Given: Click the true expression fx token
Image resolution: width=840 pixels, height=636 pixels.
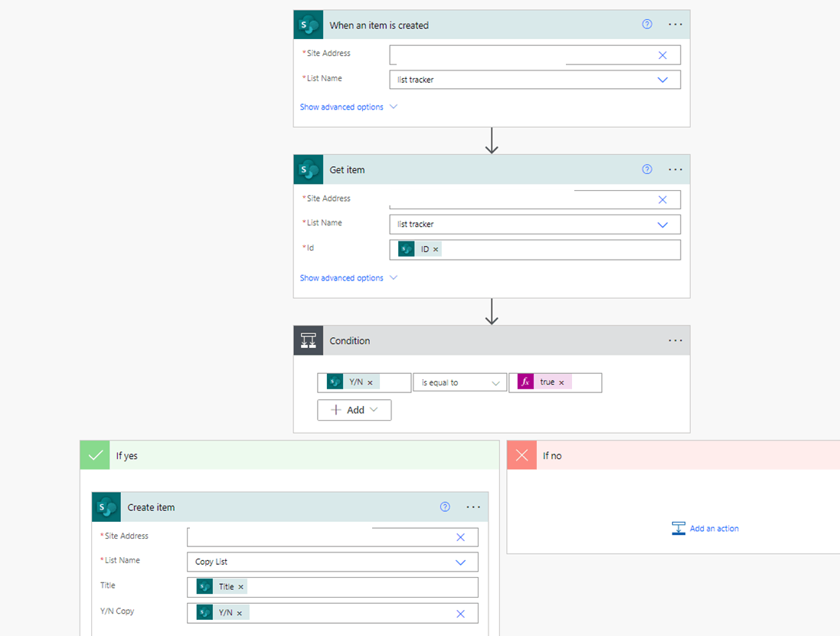Looking at the screenshot, I should click(x=544, y=382).
